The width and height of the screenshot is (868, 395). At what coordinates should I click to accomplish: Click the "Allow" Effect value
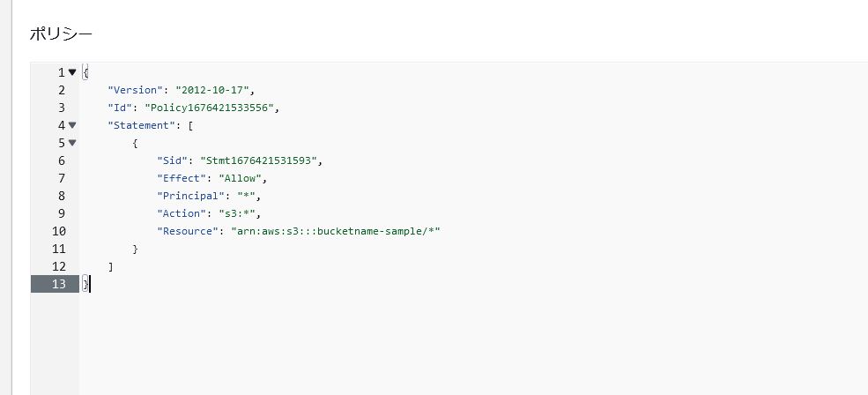[x=241, y=178]
